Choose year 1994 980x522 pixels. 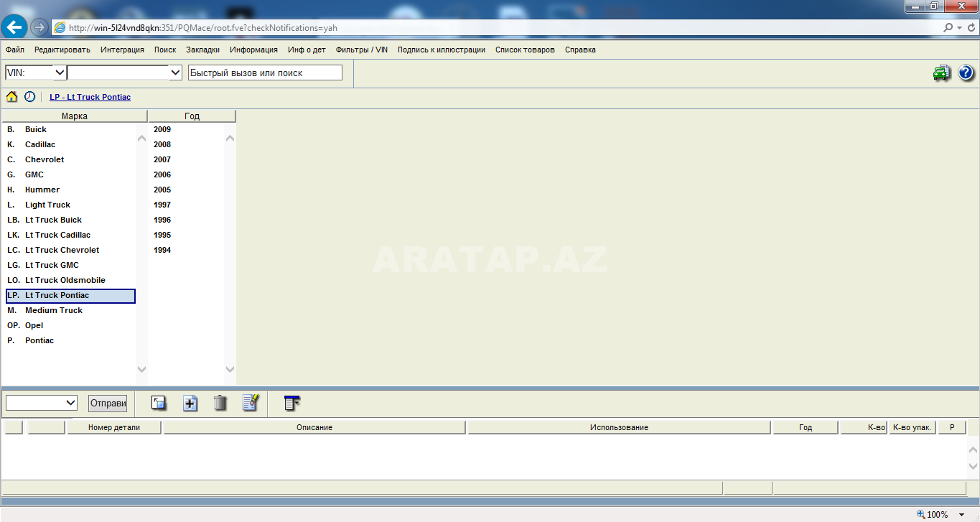click(162, 250)
